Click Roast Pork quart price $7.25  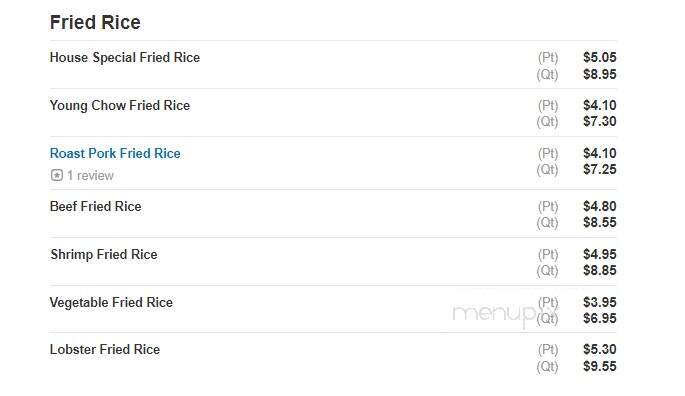[x=599, y=170]
